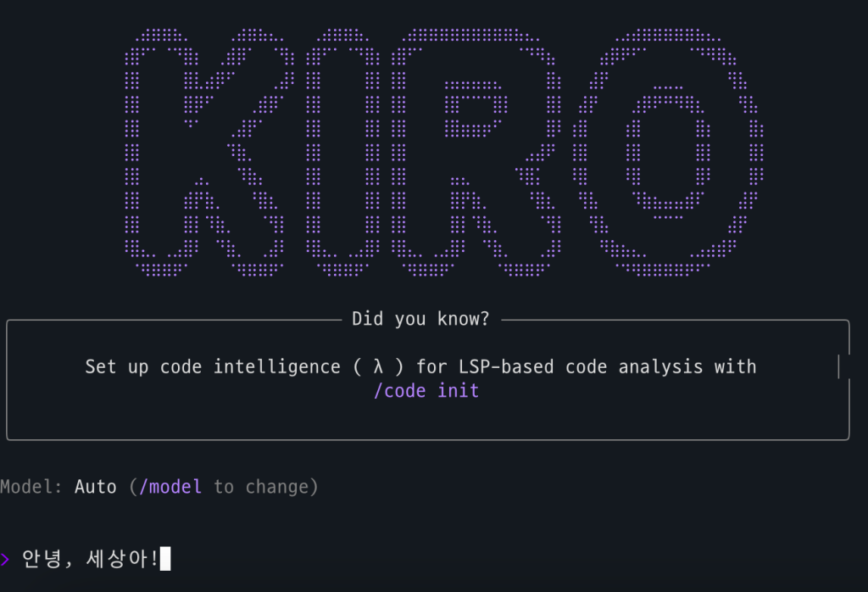Screen dimensions: 868x592
Task: Click the purple /model command
Action: [x=170, y=487]
